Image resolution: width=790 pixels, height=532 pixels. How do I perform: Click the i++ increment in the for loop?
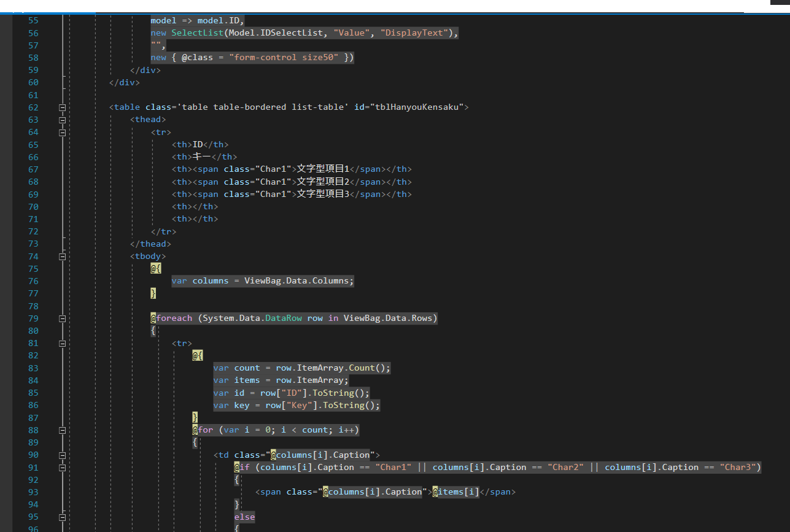(x=346, y=430)
